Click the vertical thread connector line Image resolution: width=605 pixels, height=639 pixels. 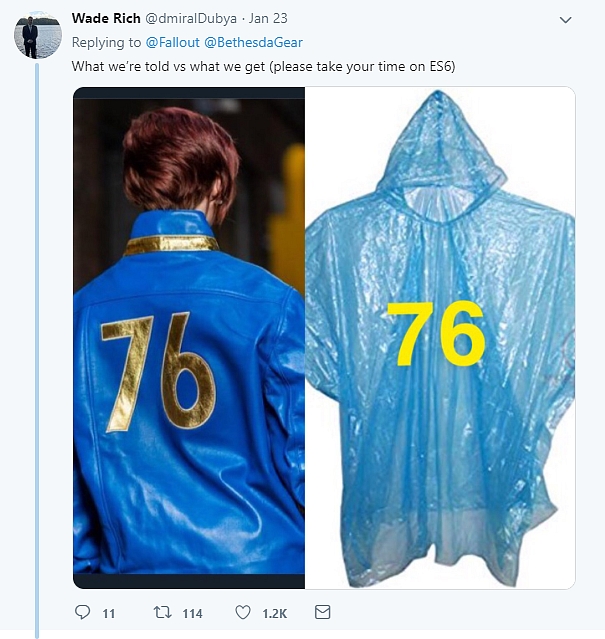37,350
